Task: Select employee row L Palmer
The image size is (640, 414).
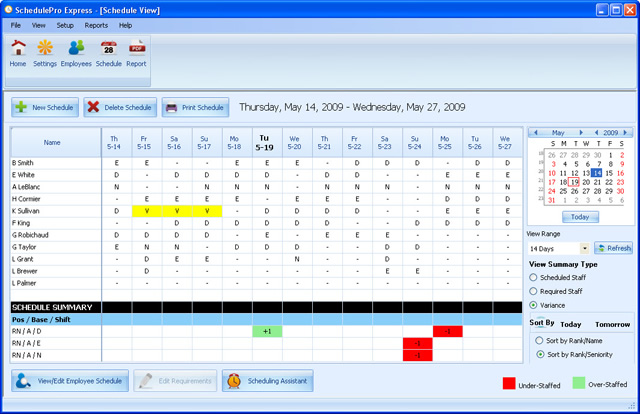Action: pos(266,283)
